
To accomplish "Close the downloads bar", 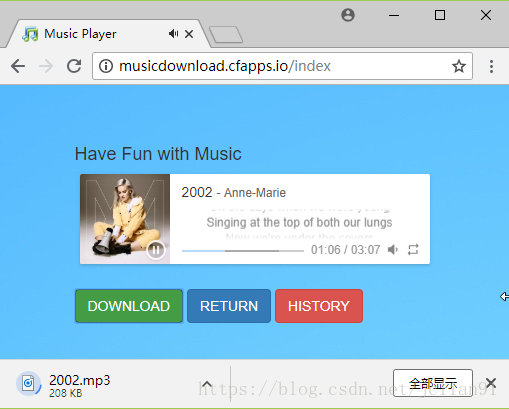I will 491,383.
